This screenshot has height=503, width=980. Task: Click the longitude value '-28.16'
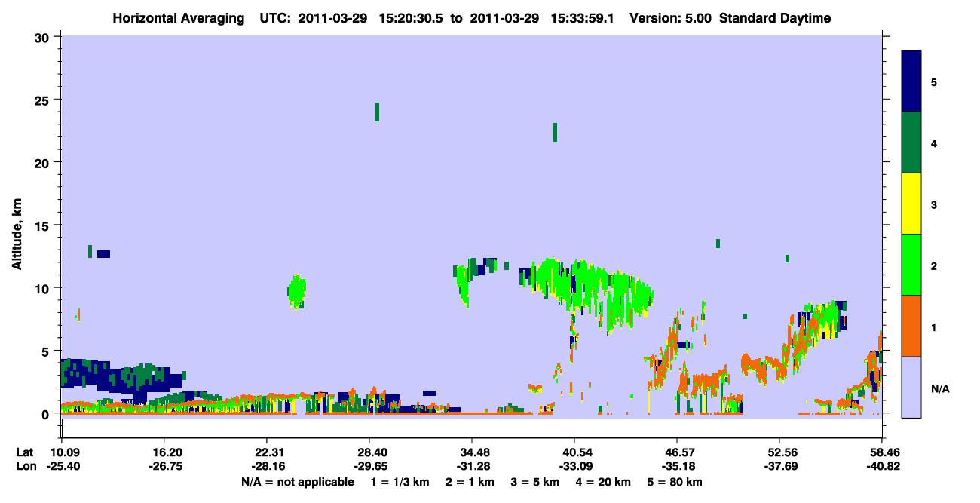267,466
